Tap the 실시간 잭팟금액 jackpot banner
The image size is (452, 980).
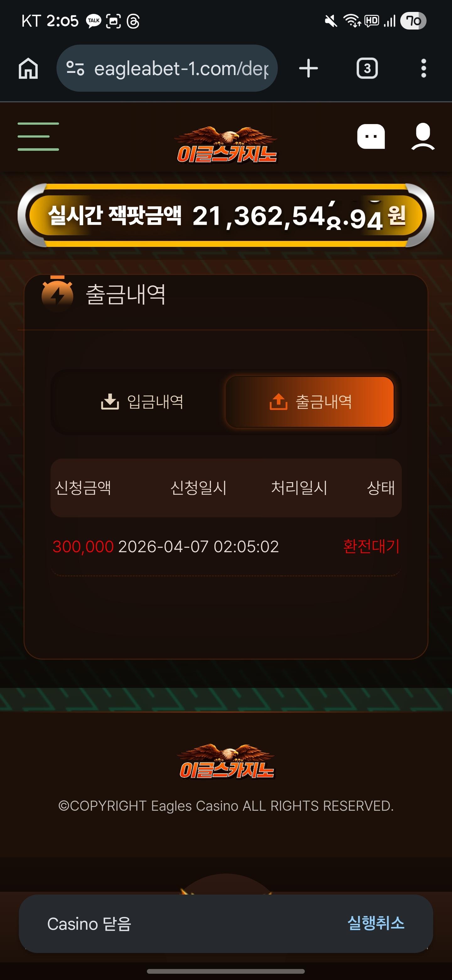pyautogui.click(x=226, y=215)
